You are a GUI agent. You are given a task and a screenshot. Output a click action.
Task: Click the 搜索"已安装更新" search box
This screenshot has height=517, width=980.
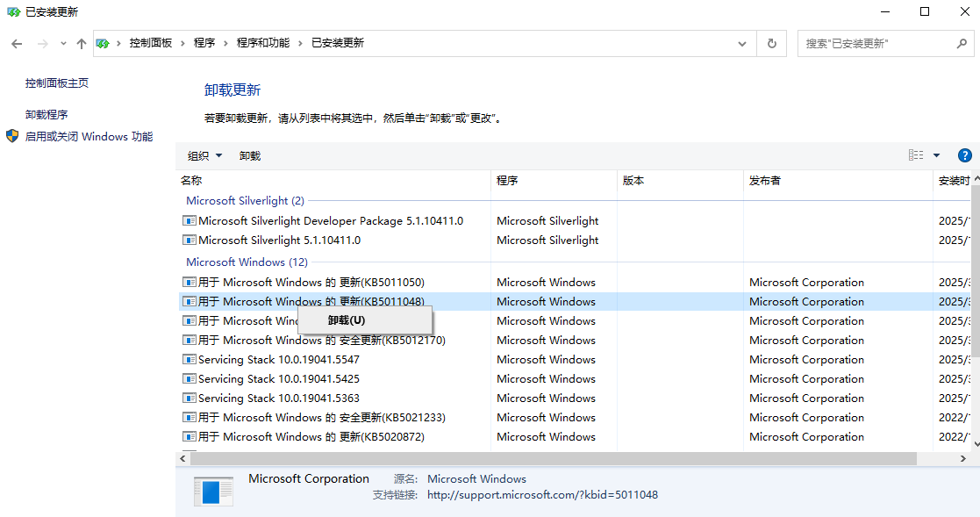875,44
